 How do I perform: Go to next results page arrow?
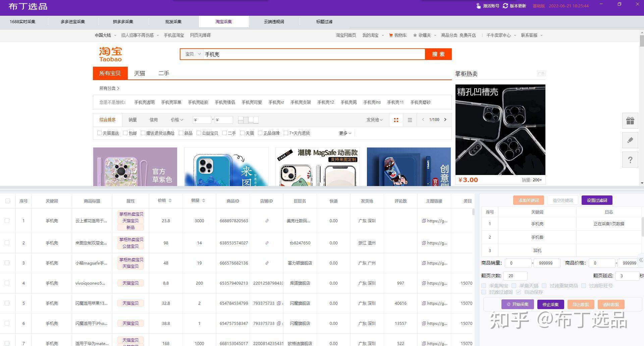445,120
